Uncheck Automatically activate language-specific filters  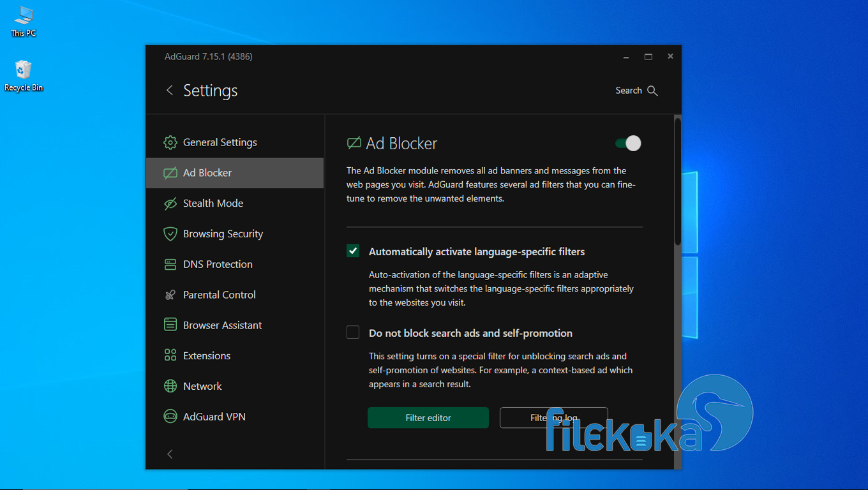coord(353,251)
